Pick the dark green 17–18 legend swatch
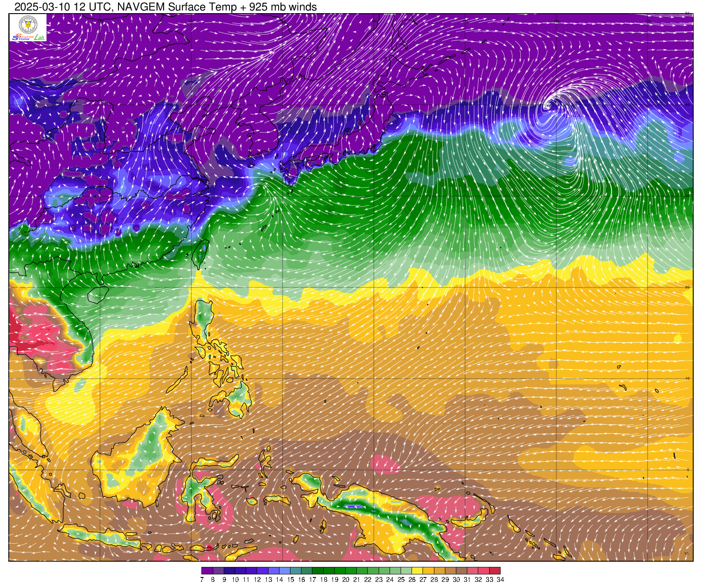Image resolution: width=702 pixels, height=588 pixels. click(318, 571)
